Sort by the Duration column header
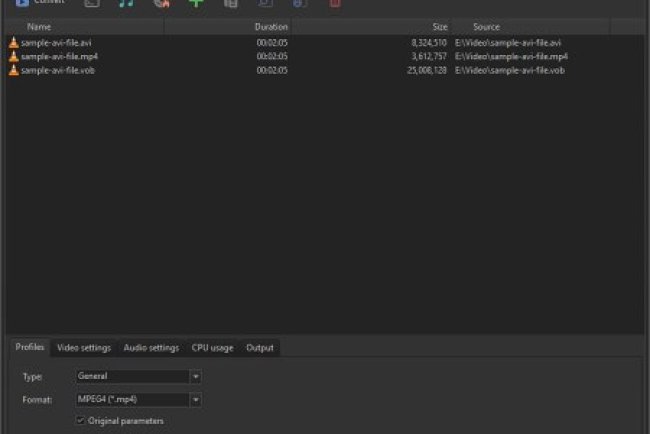 pyautogui.click(x=228, y=27)
